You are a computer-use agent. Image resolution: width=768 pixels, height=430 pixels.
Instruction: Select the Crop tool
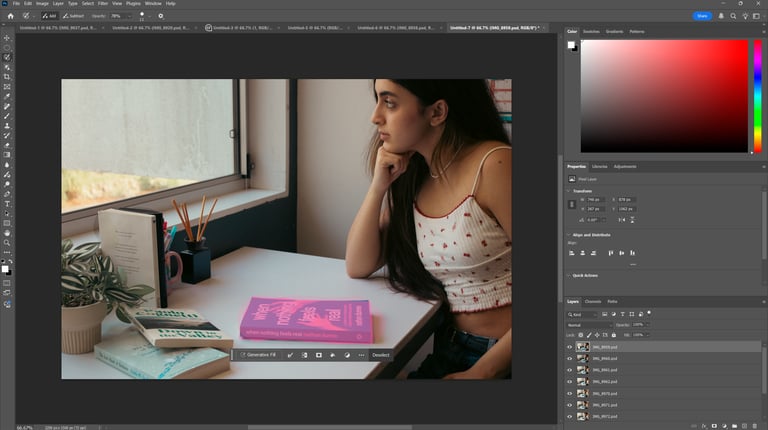(x=7, y=77)
